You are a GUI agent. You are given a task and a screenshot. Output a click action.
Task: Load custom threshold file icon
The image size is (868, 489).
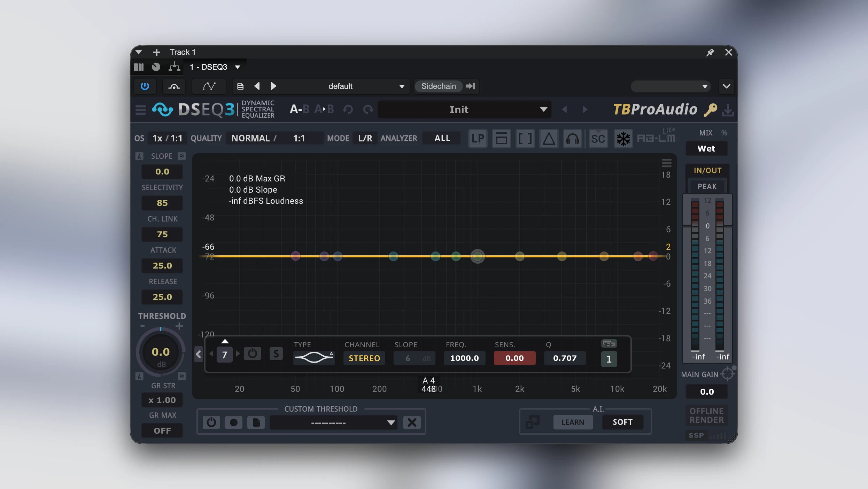[256, 422]
